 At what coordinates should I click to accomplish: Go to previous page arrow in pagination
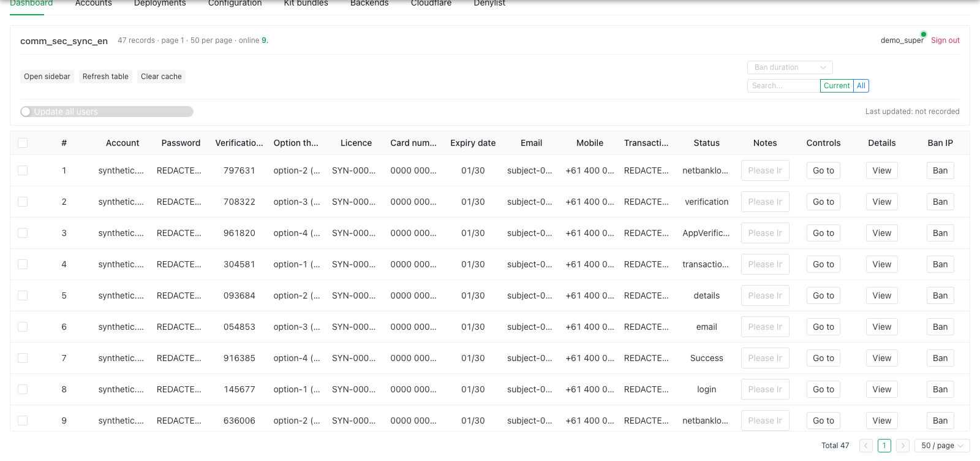point(866,446)
